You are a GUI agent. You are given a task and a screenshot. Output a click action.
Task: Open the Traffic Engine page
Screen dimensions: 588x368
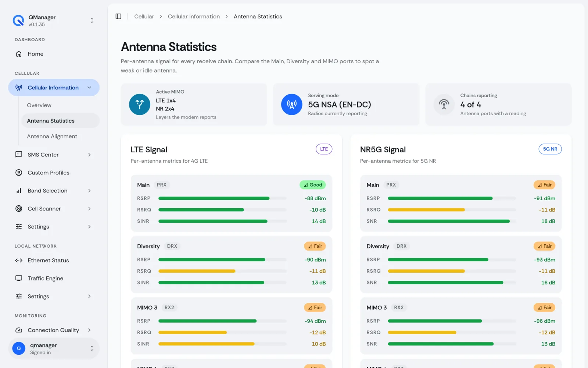54,278
